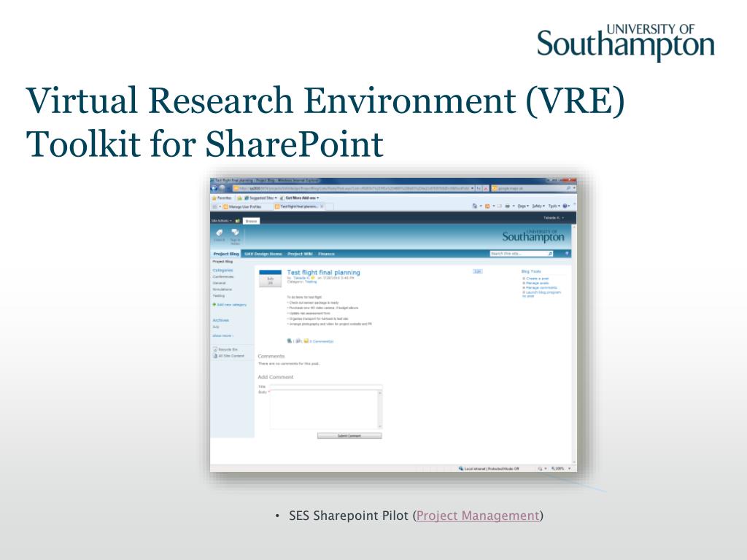The image size is (747, 560).
Task: Open the Project Management hyperlink
Action: point(478,516)
